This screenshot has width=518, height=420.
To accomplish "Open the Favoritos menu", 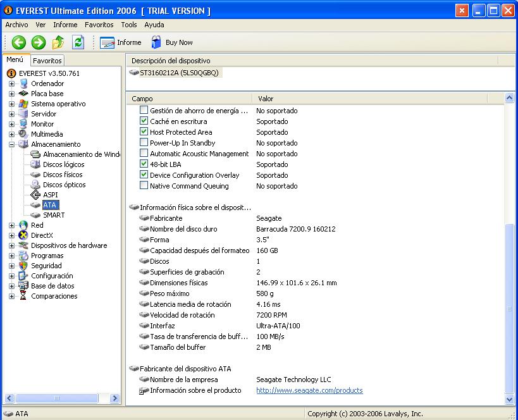I will (x=99, y=25).
